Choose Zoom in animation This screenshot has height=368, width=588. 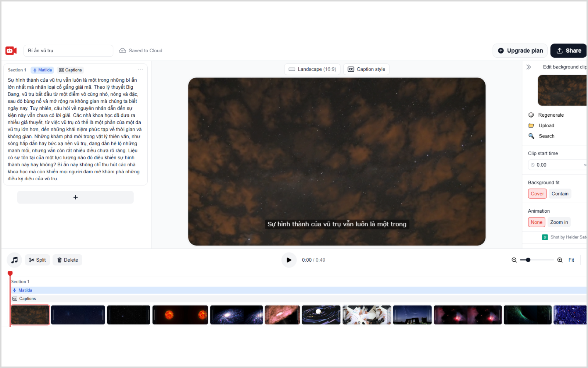coord(559,222)
